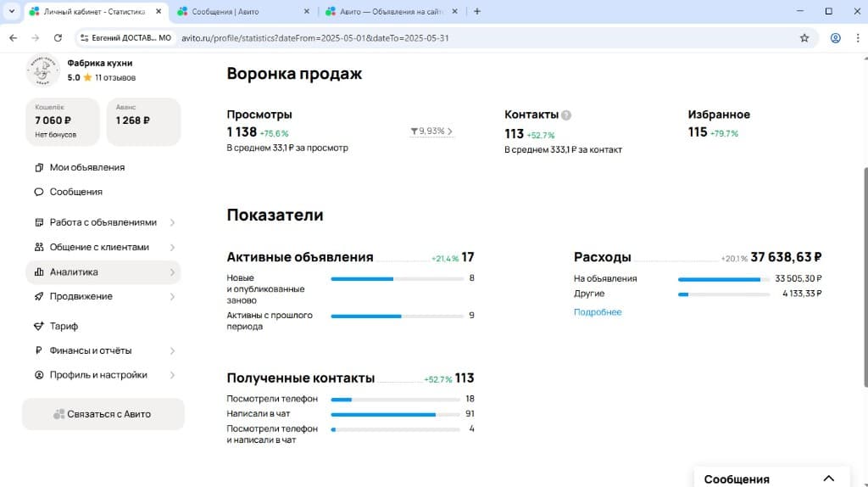Screen dimensions: 868x487
Task: Open the Chrome three-dot menu
Action: 858,38
